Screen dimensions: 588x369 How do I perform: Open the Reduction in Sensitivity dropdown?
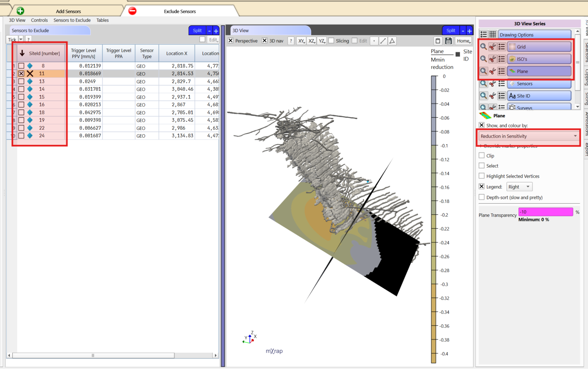click(x=528, y=136)
